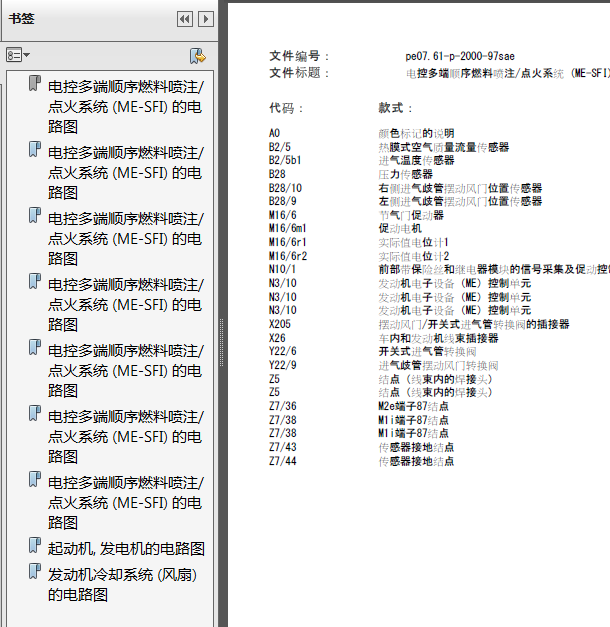Viewport: 610px width, 627px height.
Task: Click description 实际值电位计2
Action: (x=414, y=256)
